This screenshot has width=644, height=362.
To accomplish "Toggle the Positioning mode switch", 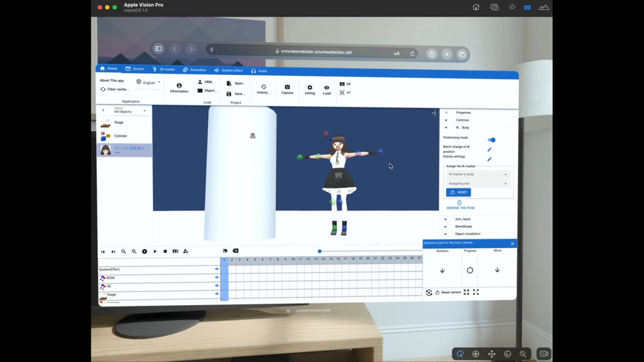I will [492, 140].
